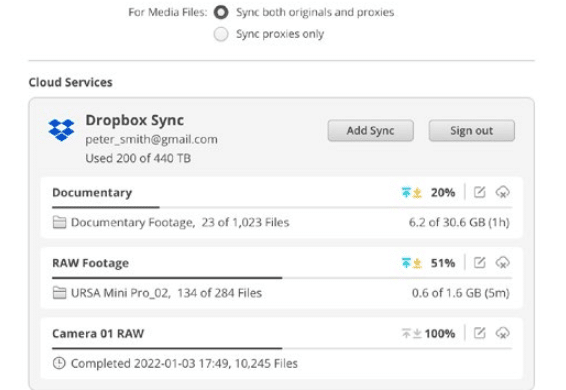Click the completed clock icon
The width and height of the screenshot is (566, 390).
coord(59,363)
